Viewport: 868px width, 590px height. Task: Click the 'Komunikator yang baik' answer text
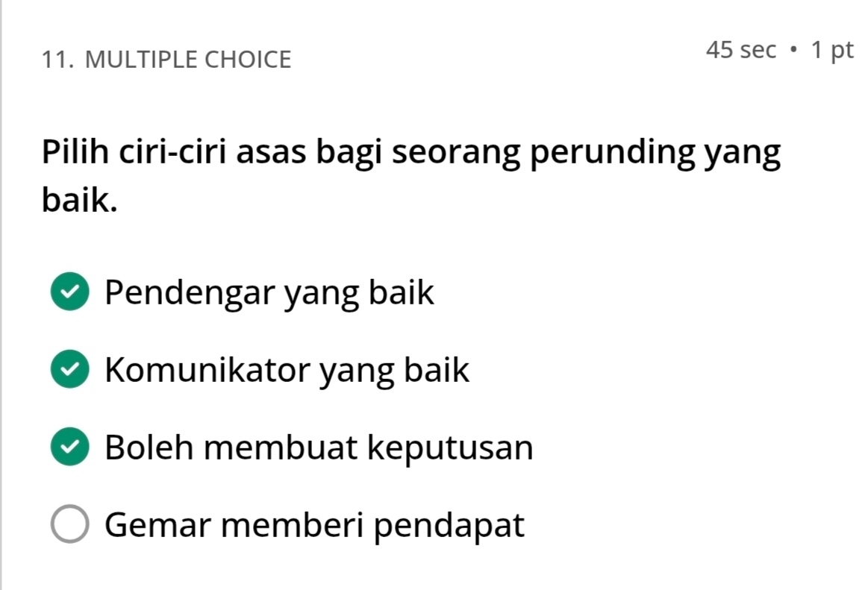(x=287, y=370)
